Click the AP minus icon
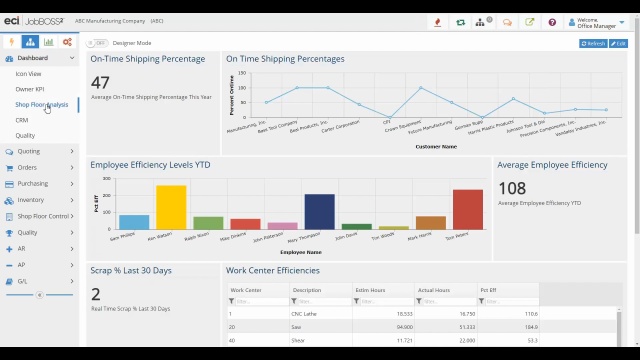 [x=9, y=265]
